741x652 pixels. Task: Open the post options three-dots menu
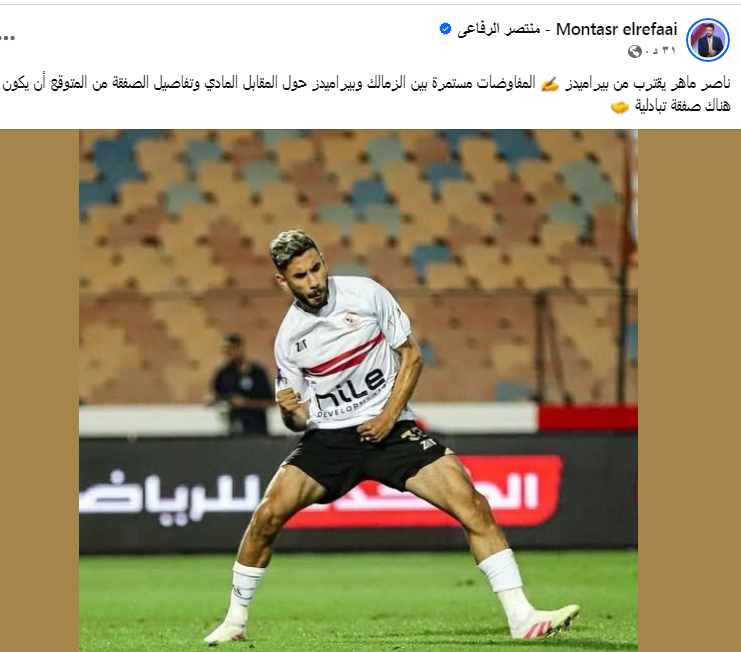pyautogui.click(x=7, y=38)
